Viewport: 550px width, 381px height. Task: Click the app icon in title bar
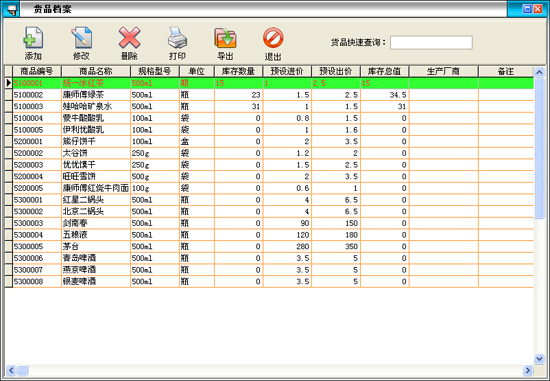(11, 9)
